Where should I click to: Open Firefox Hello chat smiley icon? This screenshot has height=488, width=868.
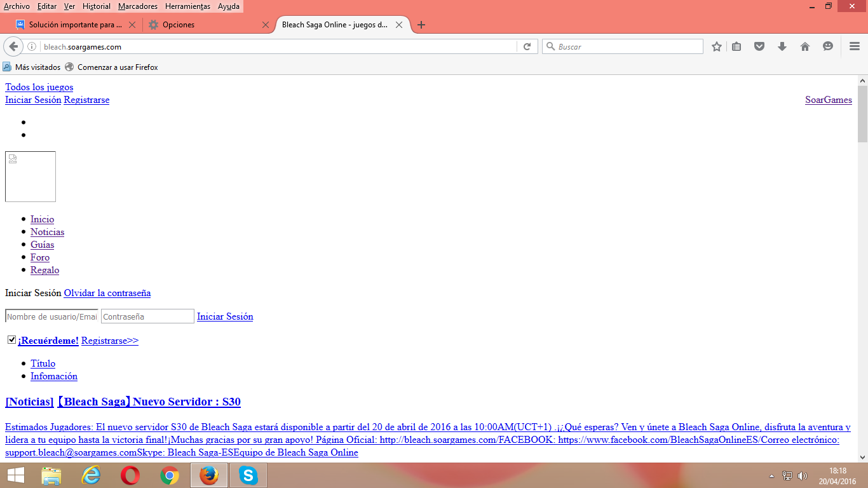[x=828, y=46]
